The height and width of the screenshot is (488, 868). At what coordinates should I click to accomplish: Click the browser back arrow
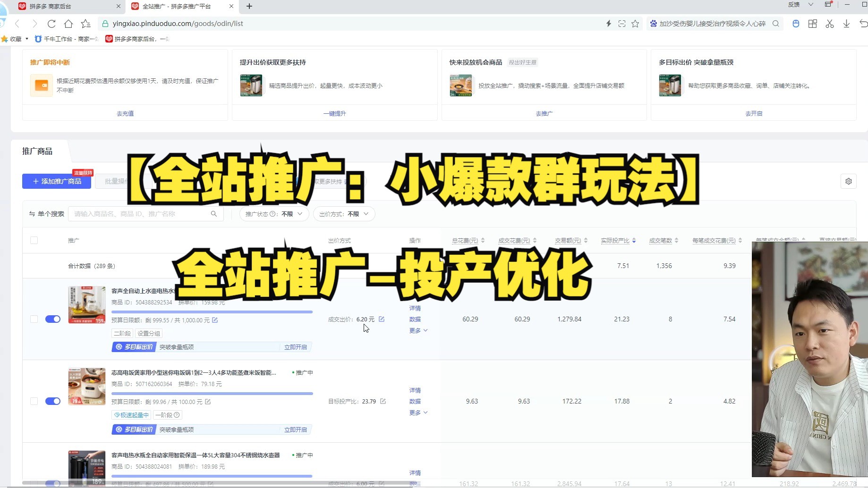point(17,24)
